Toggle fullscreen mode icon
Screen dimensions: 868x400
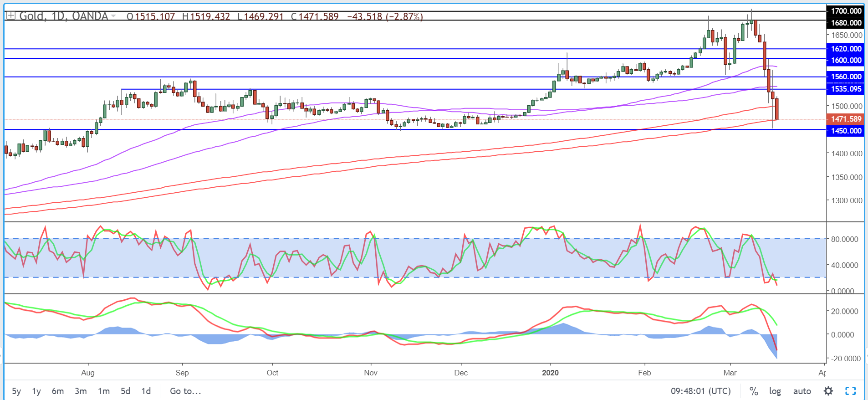pos(850,391)
